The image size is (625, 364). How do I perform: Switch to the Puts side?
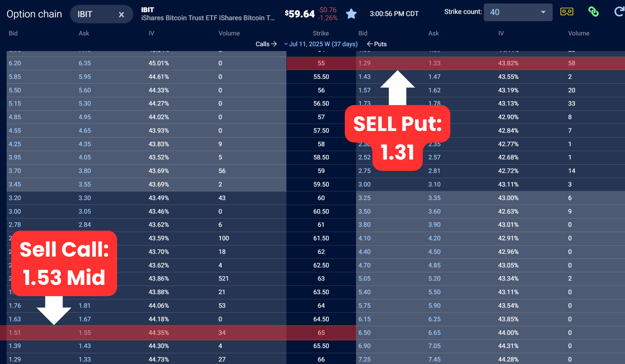coord(380,44)
